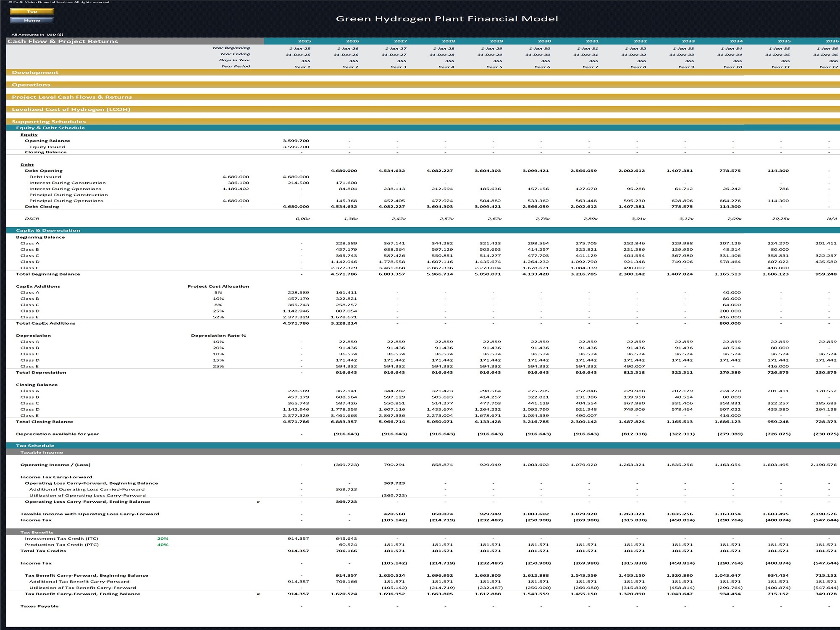This screenshot has width=840, height=630.
Task: Click the blue Home button
Action: (x=32, y=20)
